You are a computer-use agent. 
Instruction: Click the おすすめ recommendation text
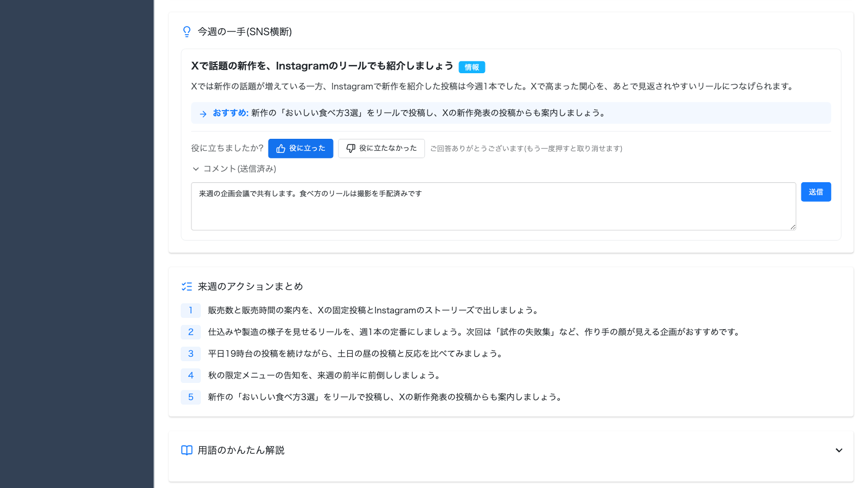(x=409, y=113)
